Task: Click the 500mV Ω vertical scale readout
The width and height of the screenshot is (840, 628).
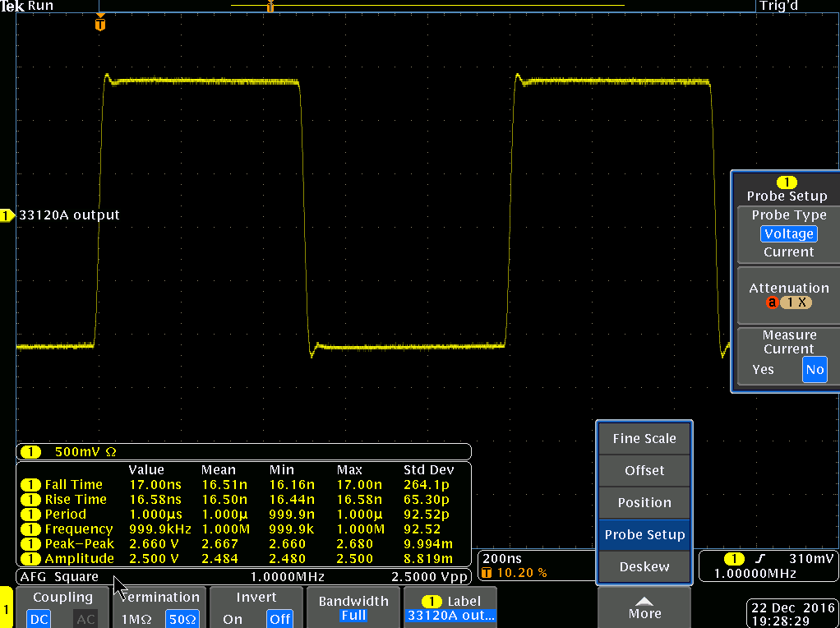Action: [85, 452]
